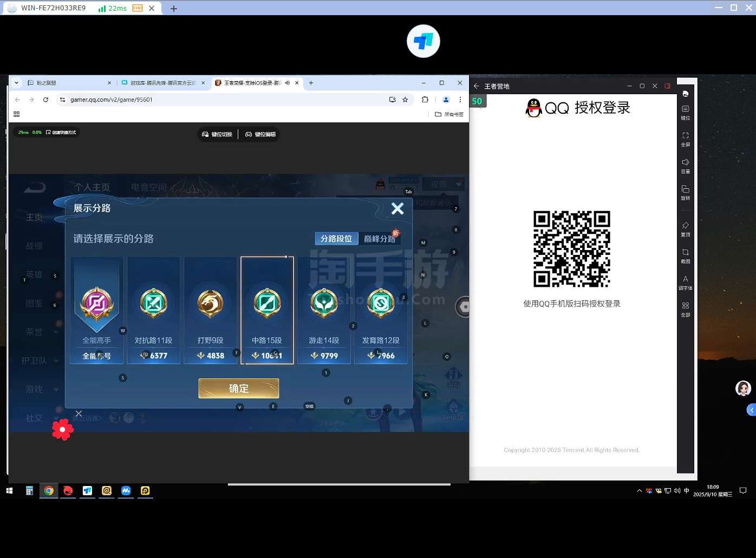Click the 全屏 fullscreen icon

click(x=685, y=139)
